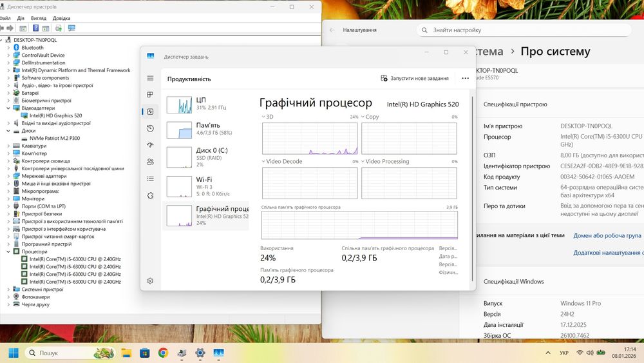The width and height of the screenshot is (644, 363).
Task: Open Дія menu in Device Manager
Action: (21, 18)
